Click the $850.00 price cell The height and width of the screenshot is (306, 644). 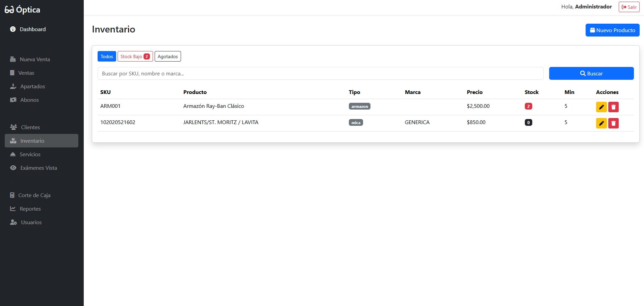coord(476,122)
